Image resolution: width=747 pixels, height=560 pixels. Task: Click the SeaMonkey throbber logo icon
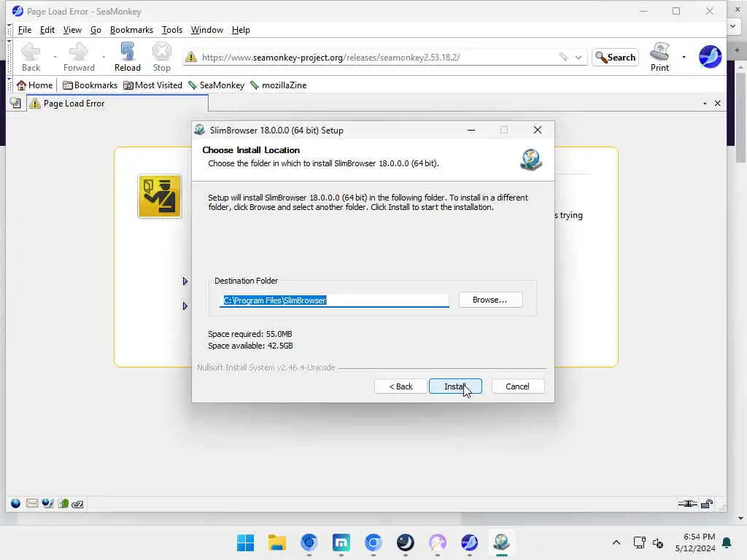[710, 57]
